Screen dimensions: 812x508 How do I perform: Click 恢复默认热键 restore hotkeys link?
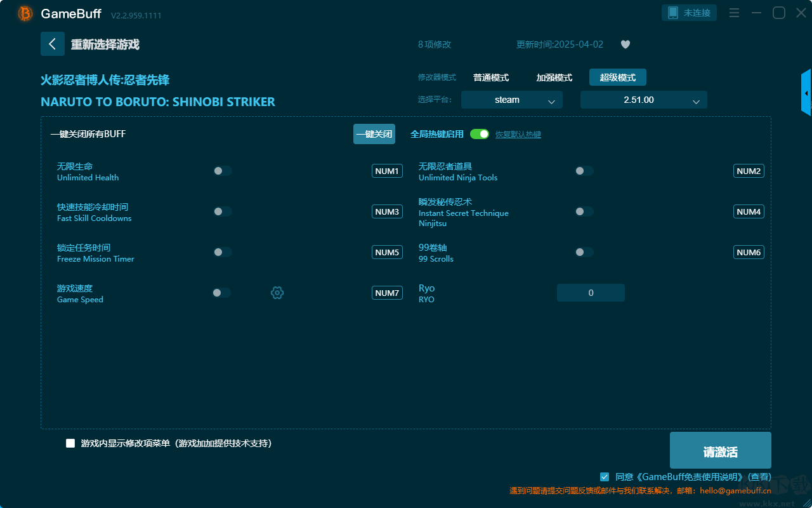pyautogui.click(x=518, y=135)
